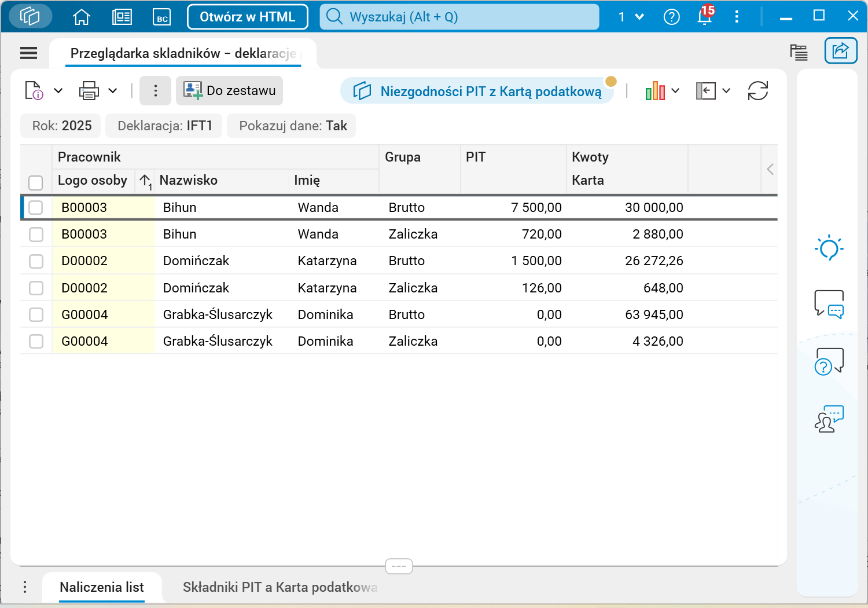Open the chart icon dropdown arrow
Screen dimensions: 868x608
tap(675, 91)
